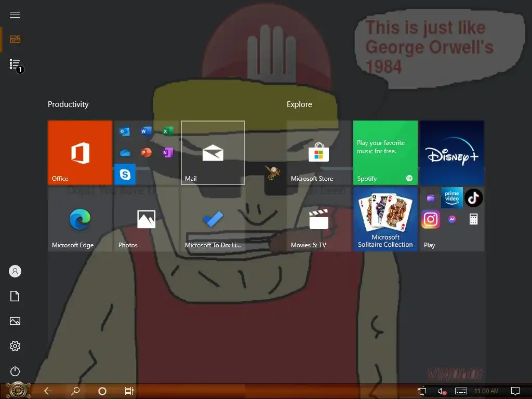
Task: Open Microsoft Store tile
Action: 318,152
